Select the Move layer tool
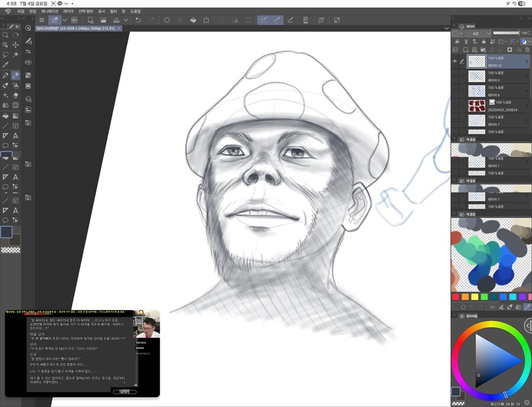This screenshot has width=532, height=407. (15, 45)
